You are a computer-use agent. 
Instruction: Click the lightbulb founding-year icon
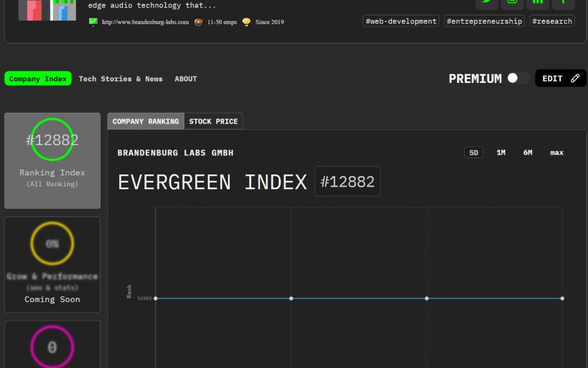247,22
